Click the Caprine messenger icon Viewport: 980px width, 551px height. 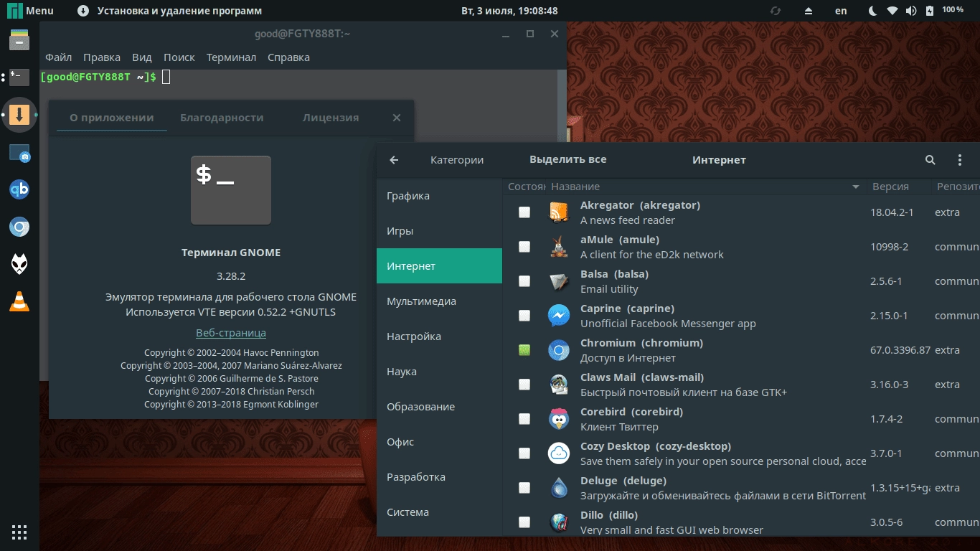pyautogui.click(x=559, y=316)
